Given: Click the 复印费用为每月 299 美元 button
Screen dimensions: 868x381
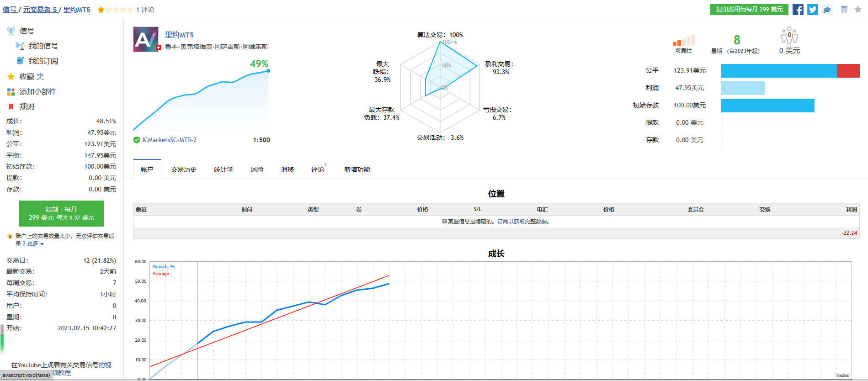Looking at the screenshot, I should coord(749,10).
